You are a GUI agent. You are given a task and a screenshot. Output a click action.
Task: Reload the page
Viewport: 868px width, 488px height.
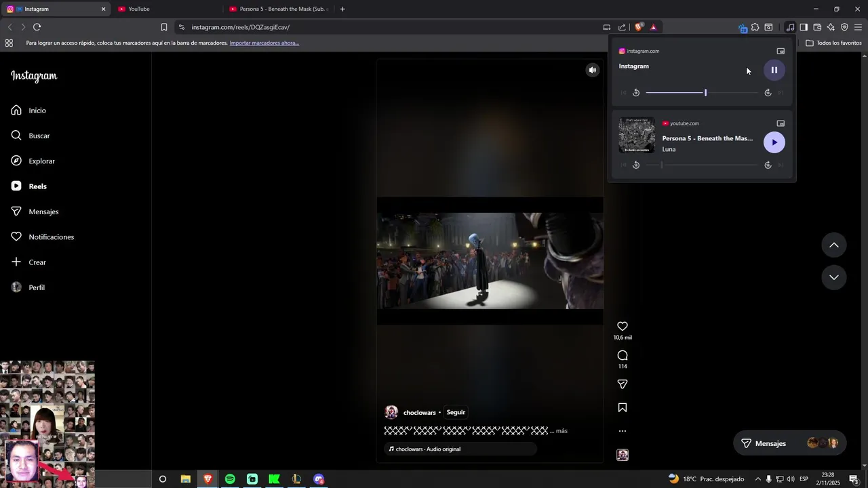click(37, 27)
